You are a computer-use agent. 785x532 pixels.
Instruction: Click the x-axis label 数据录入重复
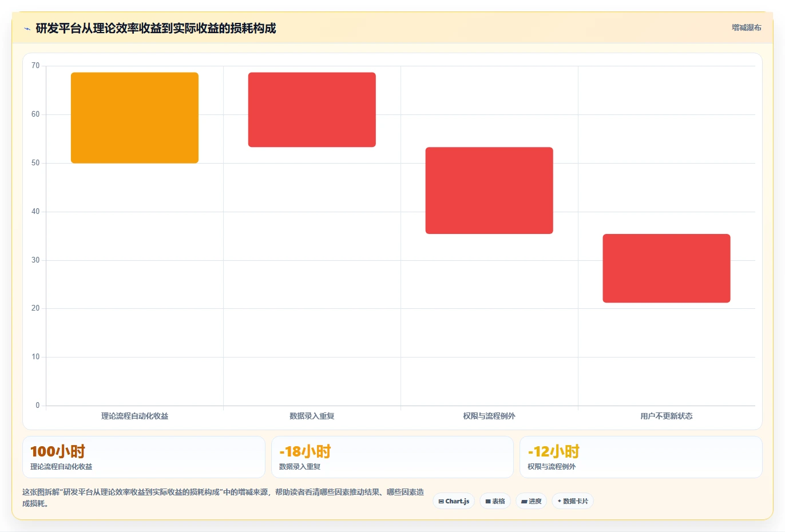312,416
